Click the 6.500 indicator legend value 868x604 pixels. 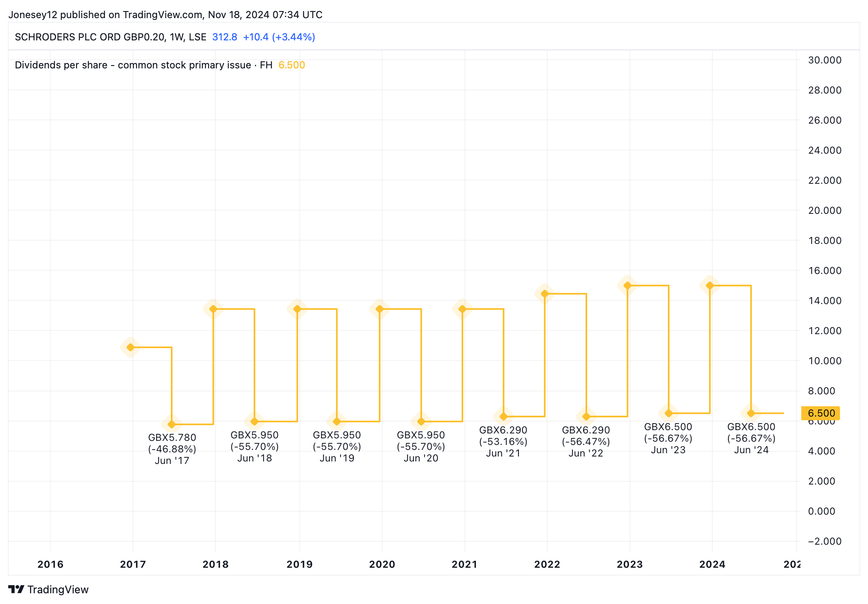[292, 65]
